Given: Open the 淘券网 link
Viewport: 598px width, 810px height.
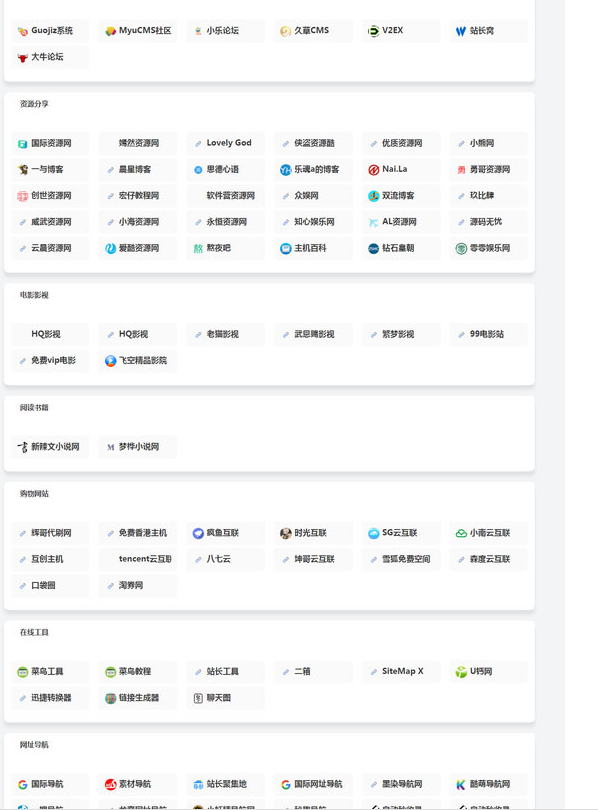Looking at the screenshot, I should tap(131, 586).
